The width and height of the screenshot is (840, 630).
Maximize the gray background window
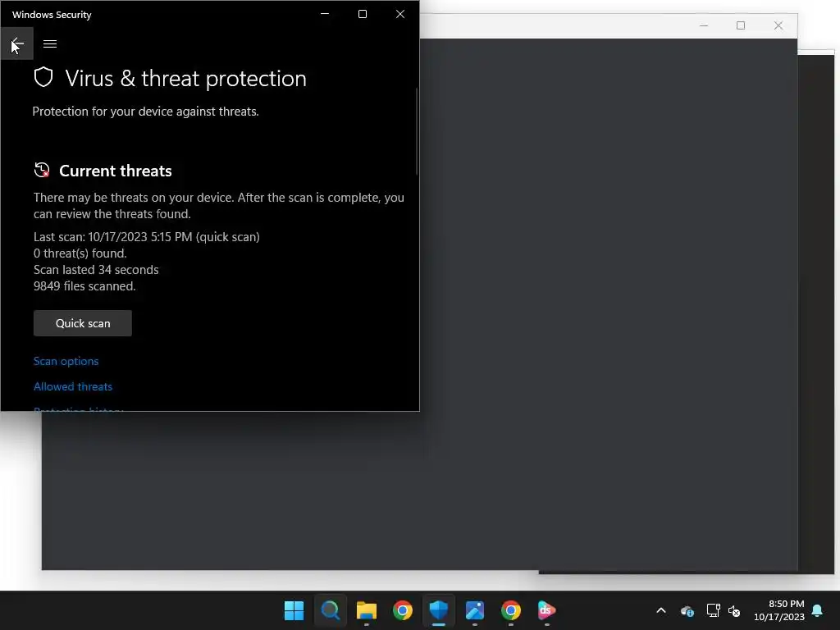pyautogui.click(x=741, y=25)
